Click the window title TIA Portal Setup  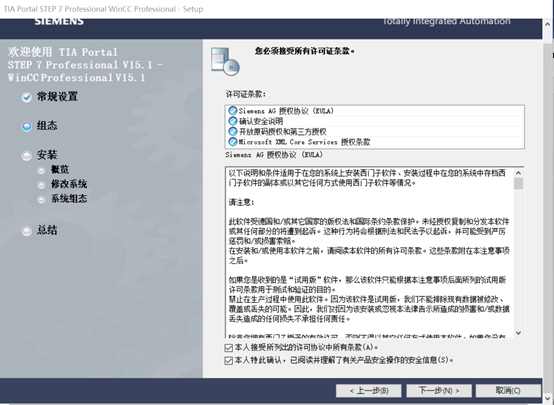104,9
